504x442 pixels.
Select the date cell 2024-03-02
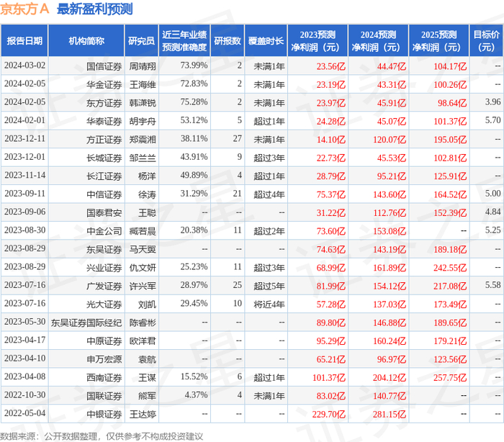tap(24, 66)
